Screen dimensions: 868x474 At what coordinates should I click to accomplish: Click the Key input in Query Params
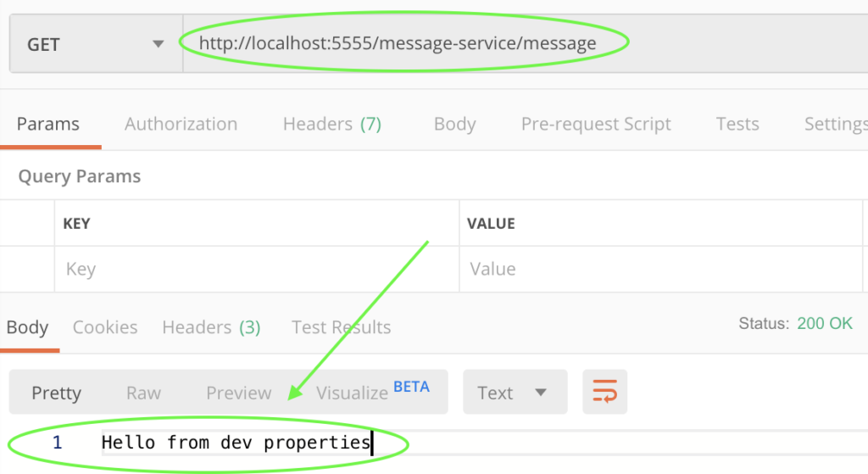pos(254,270)
